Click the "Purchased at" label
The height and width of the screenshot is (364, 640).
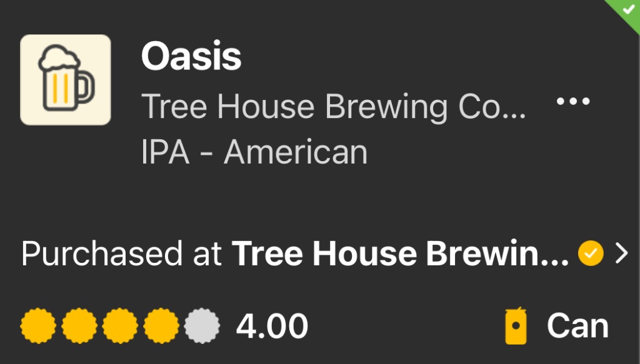click(x=121, y=254)
